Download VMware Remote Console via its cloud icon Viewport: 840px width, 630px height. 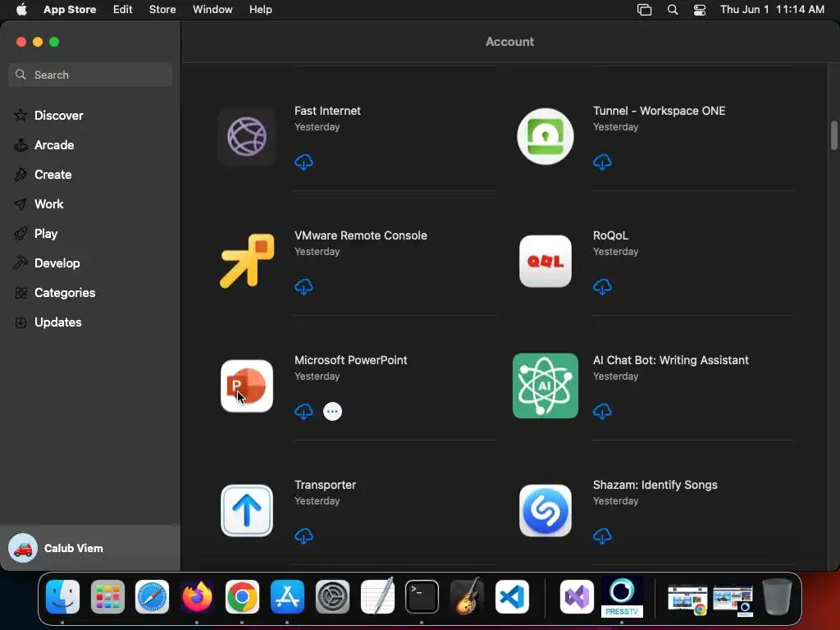pos(304,286)
